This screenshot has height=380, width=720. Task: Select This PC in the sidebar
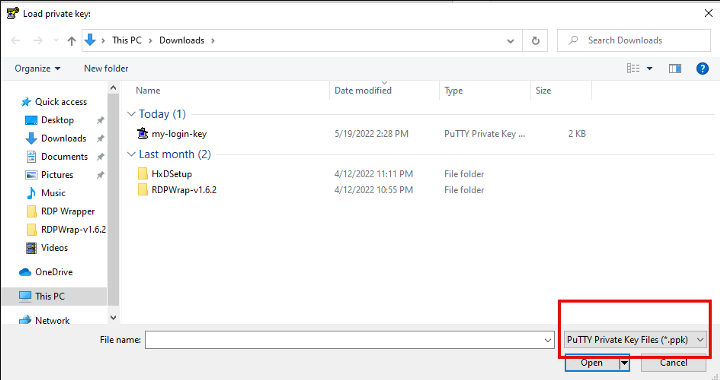[50, 296]
